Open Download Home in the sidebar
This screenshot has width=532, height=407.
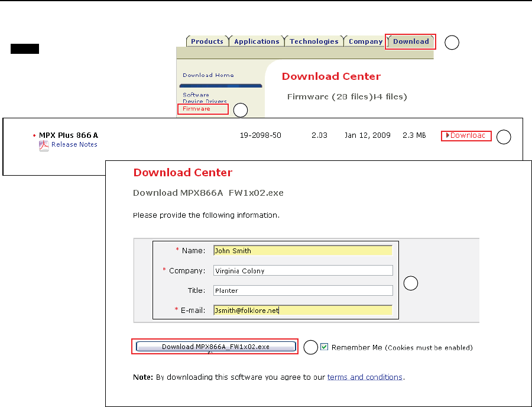point(208,75)
